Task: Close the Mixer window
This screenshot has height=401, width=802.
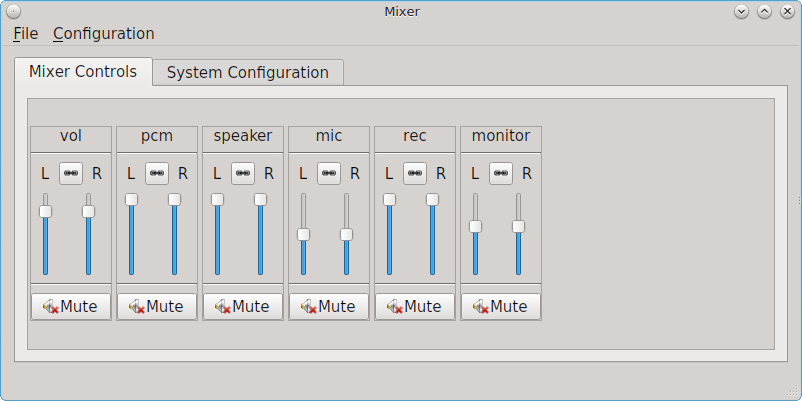Action: 787,11
